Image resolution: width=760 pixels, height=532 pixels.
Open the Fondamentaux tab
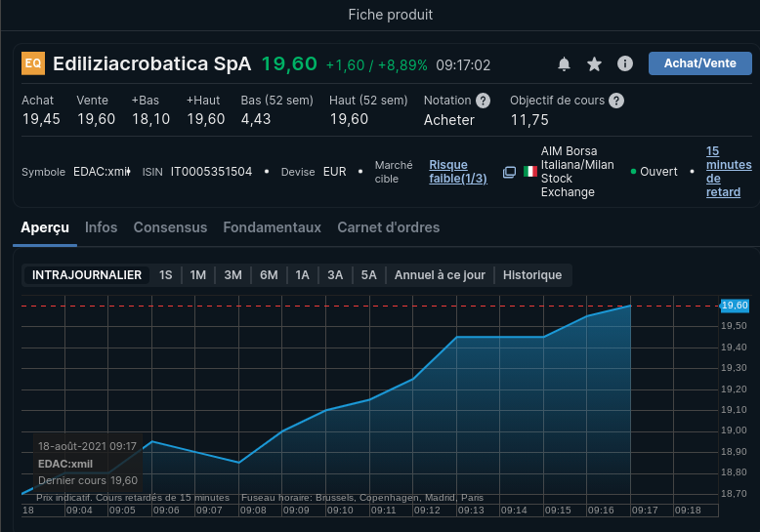(x=272, y=227)
